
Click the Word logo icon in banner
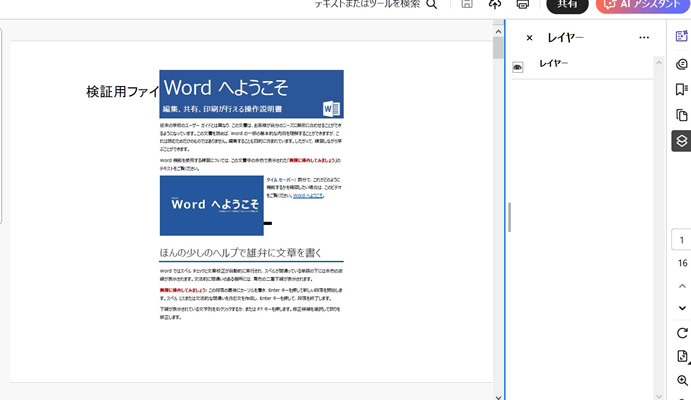pyautogui.click(x=331, y=108)
